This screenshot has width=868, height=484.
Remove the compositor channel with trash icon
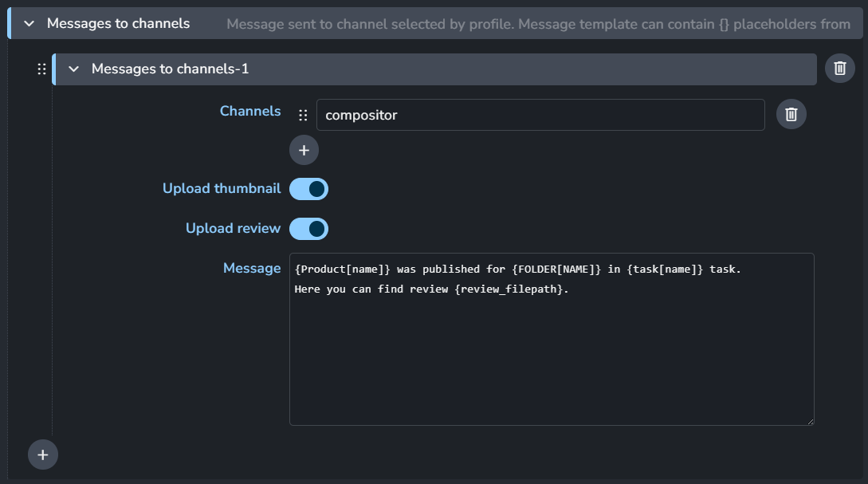pos(791,115)
